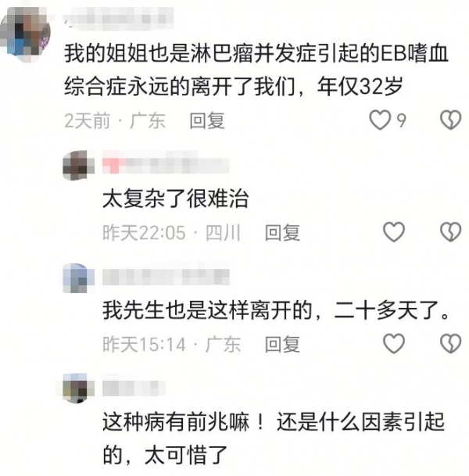Open avatar of the 太复杂了很难治 commenter
This screenshot has width=469, height=476.
78,166
